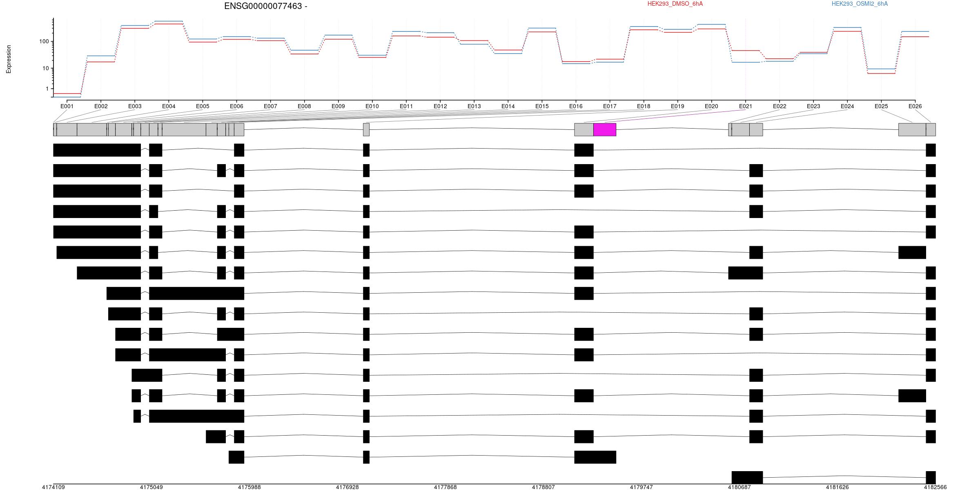980x494 pixels.
Task: Select the HEK293_OSMI2_6hA legend label
Action: (x=860, y=4)
